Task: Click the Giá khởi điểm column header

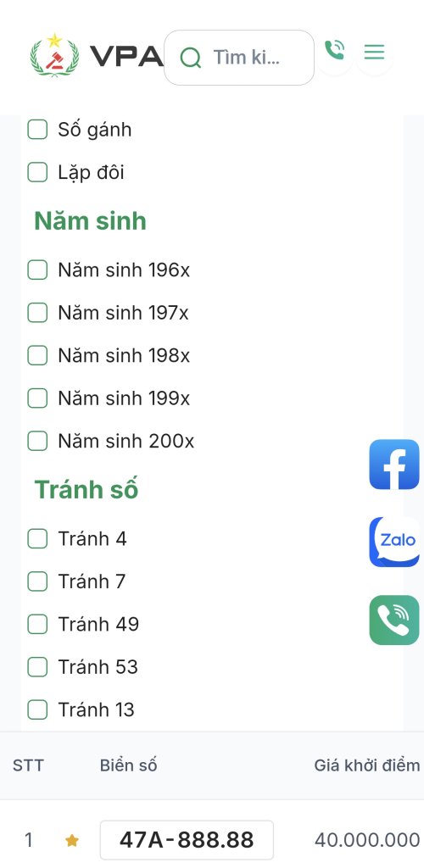Action: [367, 765]
